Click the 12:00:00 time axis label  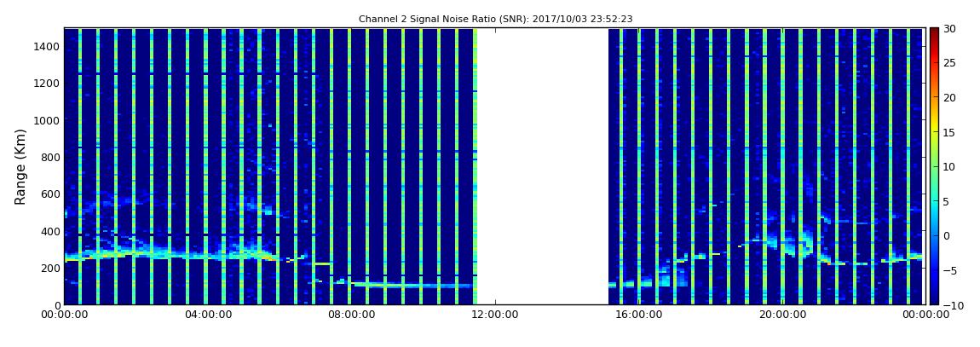497,315
